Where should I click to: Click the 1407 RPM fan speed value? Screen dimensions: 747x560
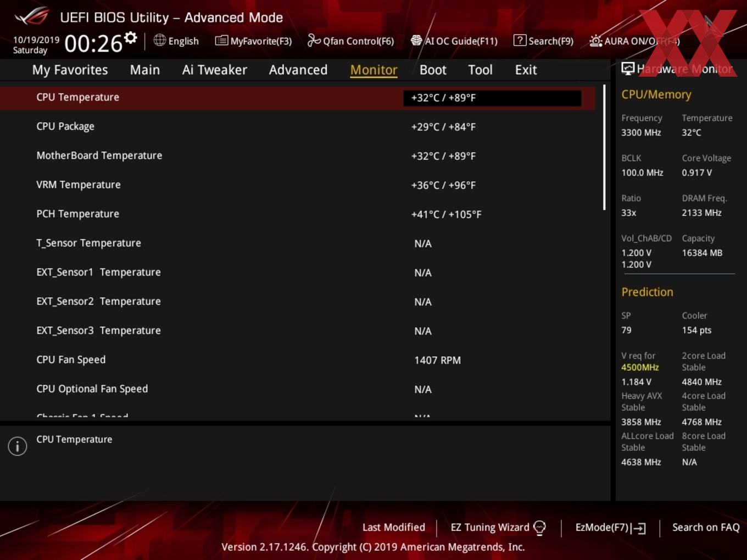[x=437, y=360]
